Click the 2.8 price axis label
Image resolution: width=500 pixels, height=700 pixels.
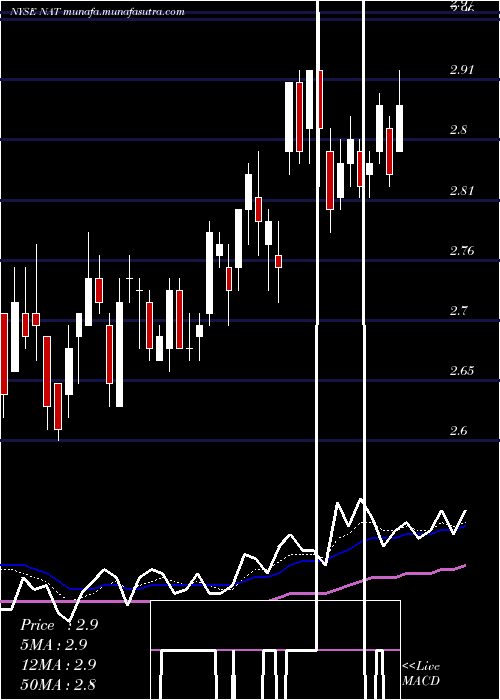pos(458,130)
